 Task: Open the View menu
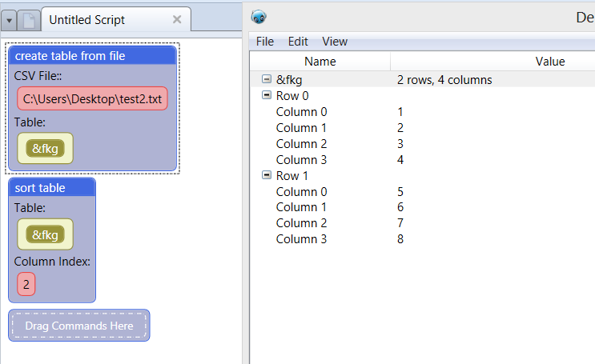pos(335,42)
